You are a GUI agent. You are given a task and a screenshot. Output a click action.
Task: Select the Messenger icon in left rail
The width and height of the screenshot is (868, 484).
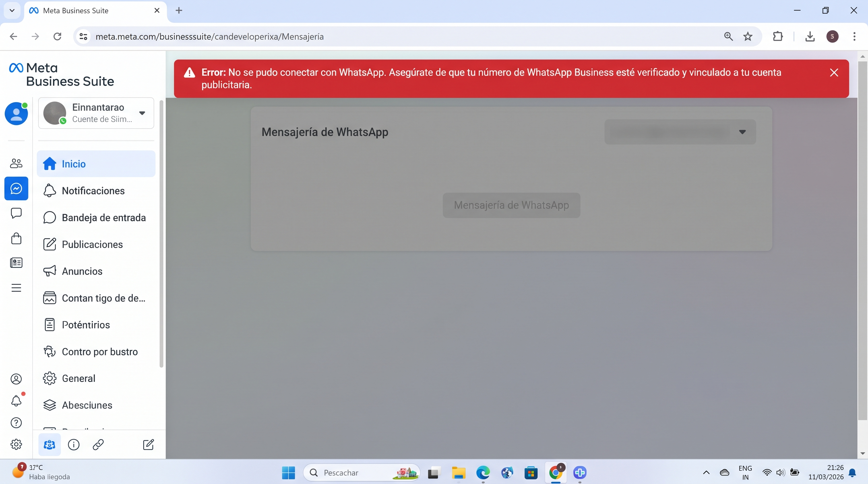(16, 188)
